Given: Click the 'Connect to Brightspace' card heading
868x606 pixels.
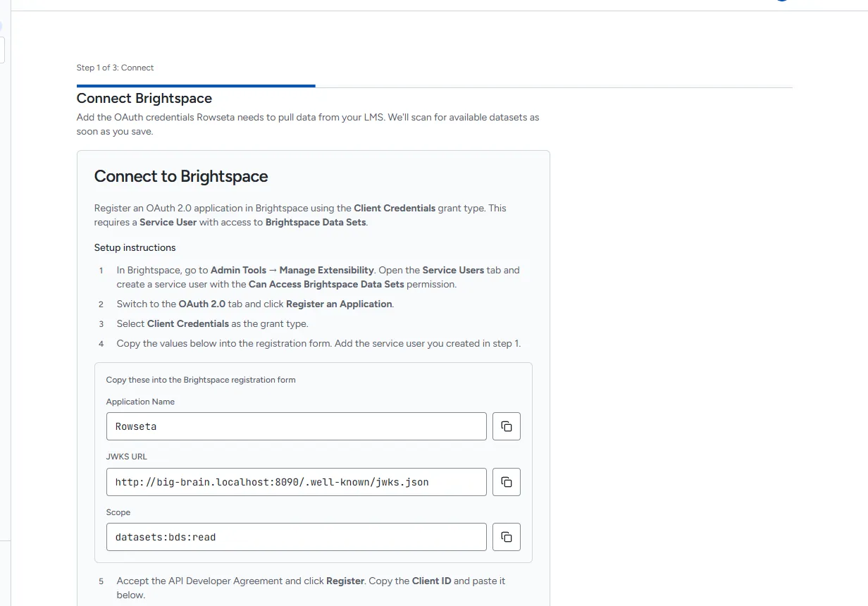Looking at the screenshot, I should [181, 176].
